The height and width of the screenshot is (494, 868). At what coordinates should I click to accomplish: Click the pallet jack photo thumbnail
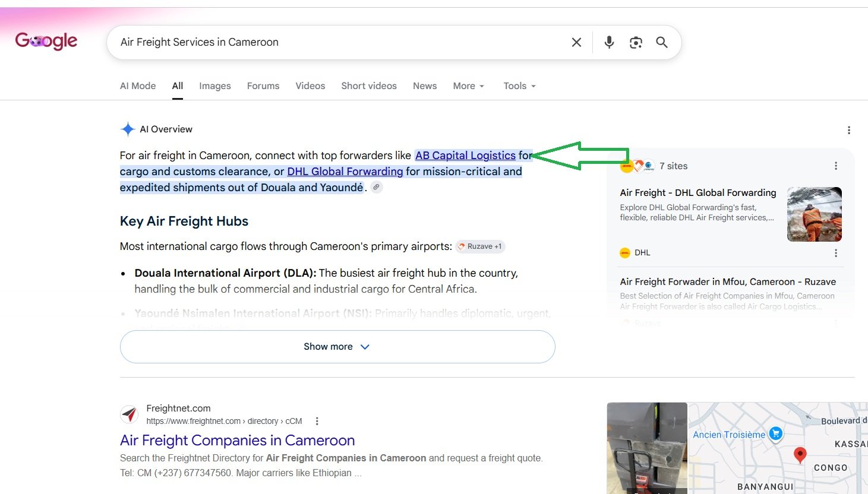click(647, 448)
